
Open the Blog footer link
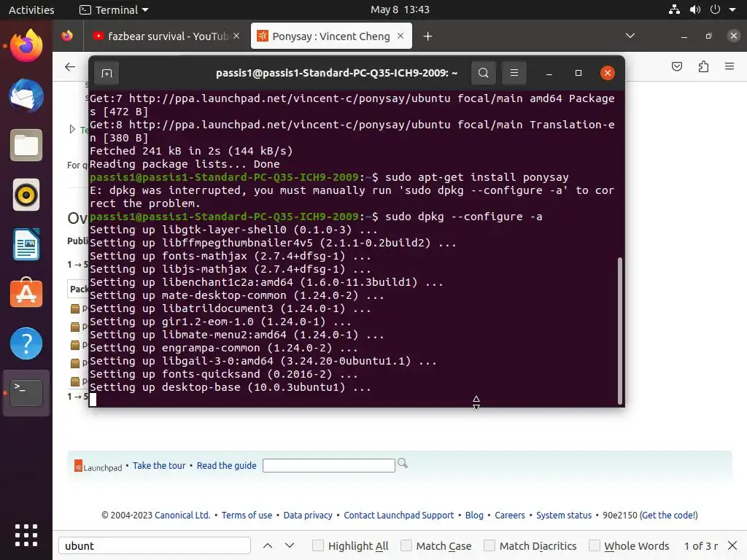[x=474, y=515]
